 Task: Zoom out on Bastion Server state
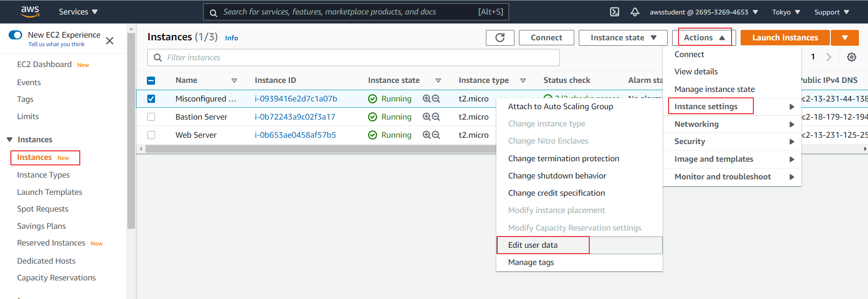point(436,116)
